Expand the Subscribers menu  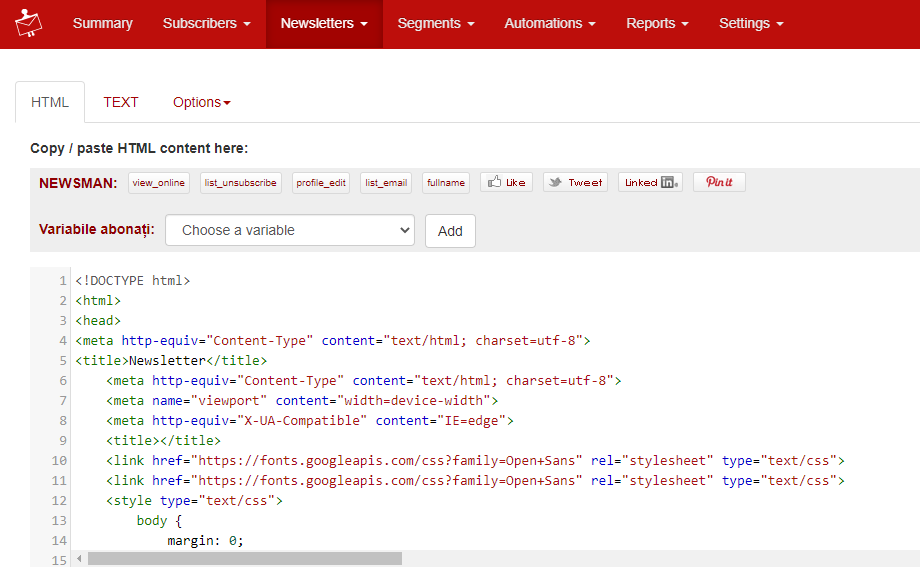(x=207, y=23)
